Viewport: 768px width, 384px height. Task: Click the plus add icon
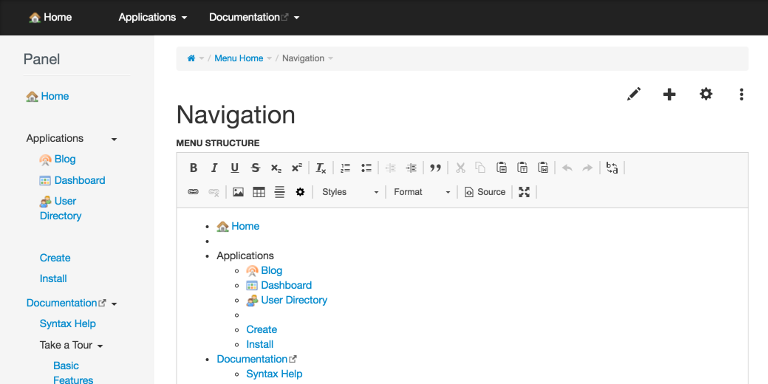click(669, 94)
